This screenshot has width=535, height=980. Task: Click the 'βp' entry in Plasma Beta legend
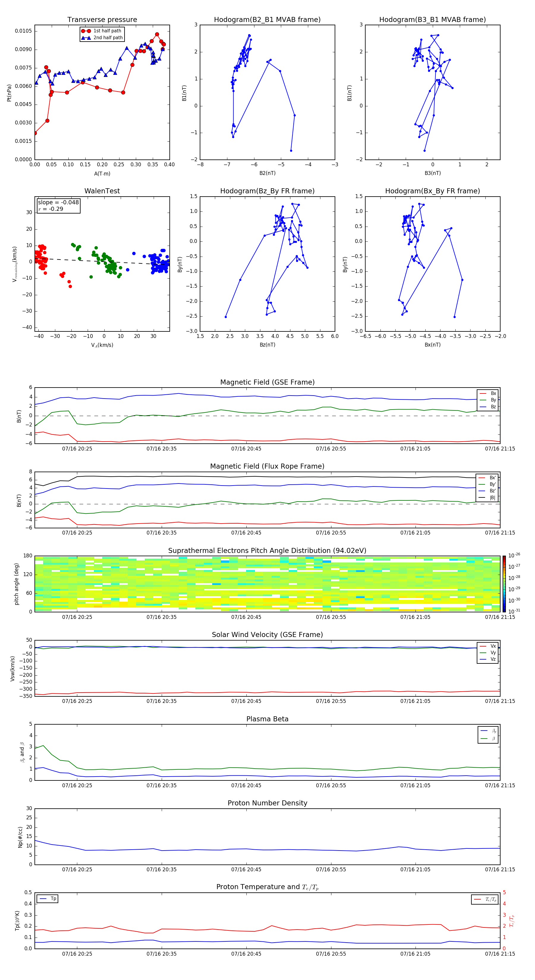[x=489, y=731]
